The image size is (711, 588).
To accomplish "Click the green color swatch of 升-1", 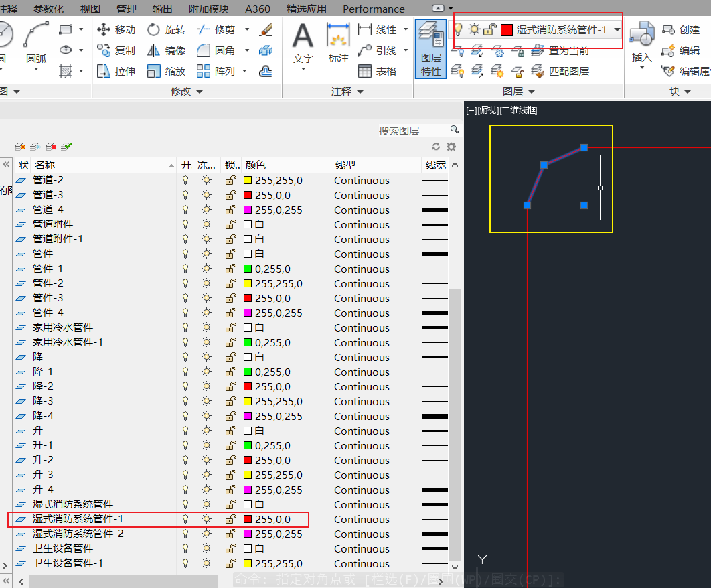I will coord(248,445).
